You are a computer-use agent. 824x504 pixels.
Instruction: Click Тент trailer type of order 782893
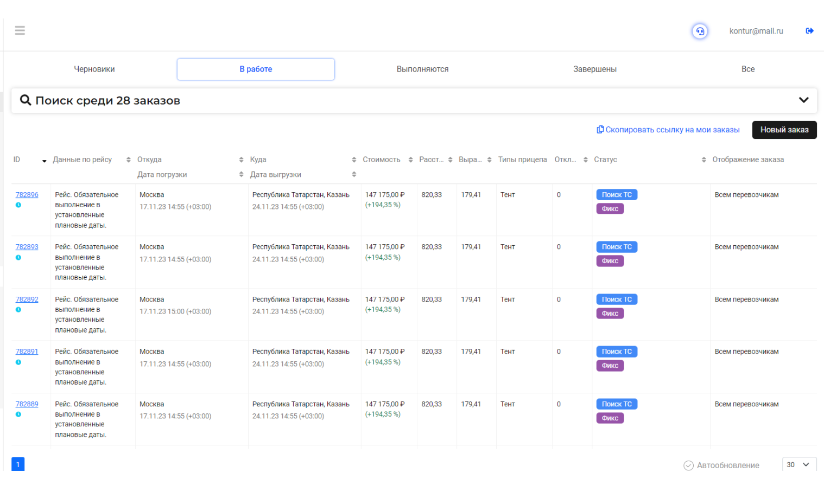tap(508, 247)
